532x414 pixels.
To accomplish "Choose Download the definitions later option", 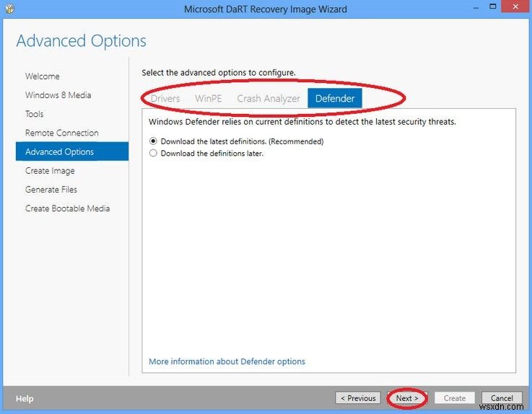I will 153,153.
